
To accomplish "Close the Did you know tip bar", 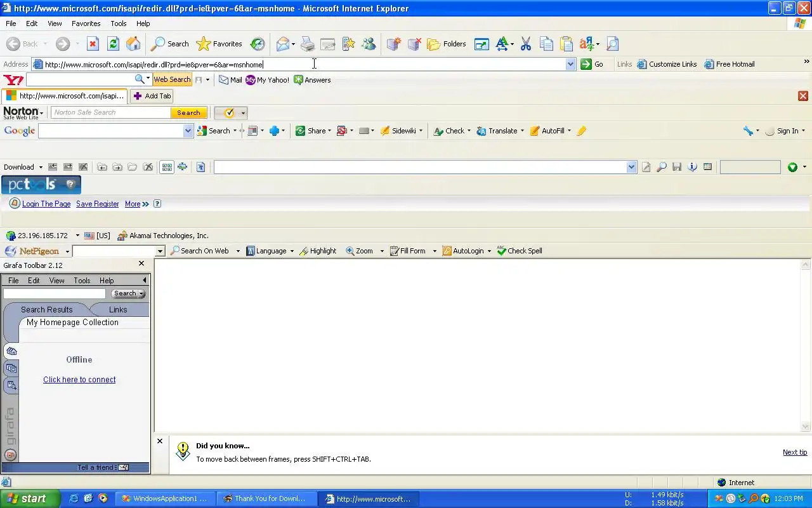I will (160, 441).
